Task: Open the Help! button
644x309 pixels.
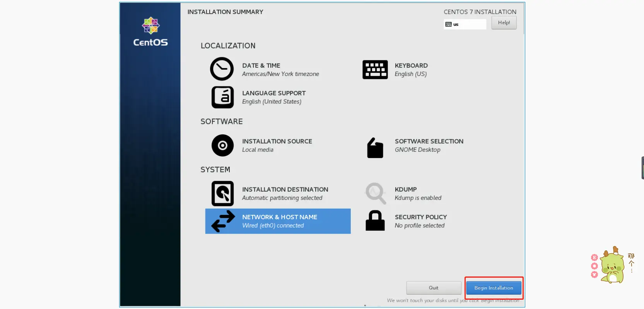Action: click(504, 22)
